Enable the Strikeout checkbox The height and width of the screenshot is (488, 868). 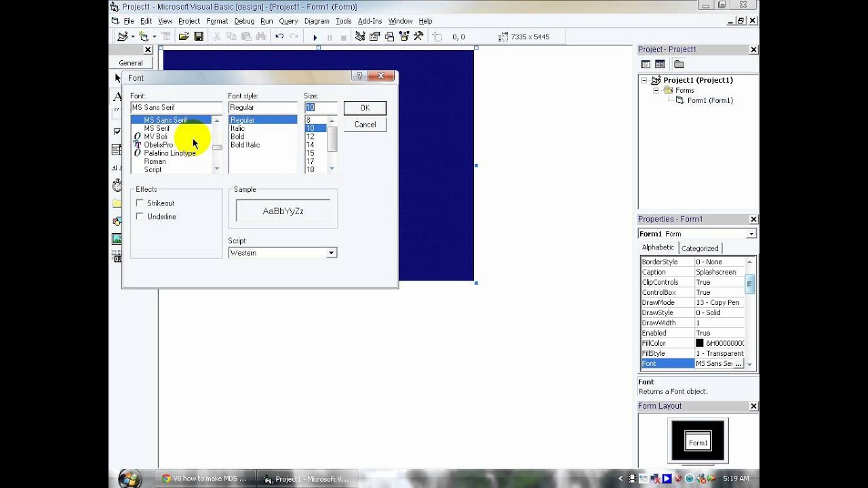pyautogui.click(x=140, y=203)
